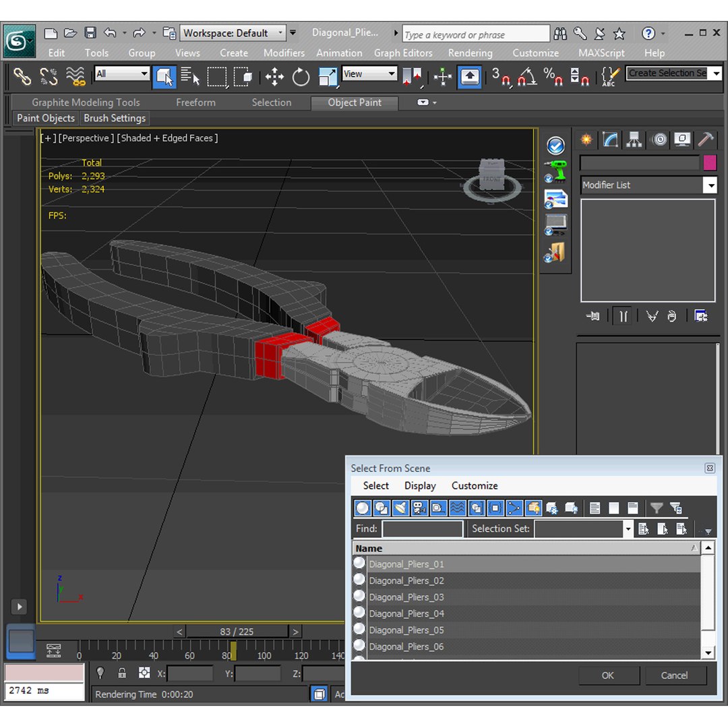The image size is (728, 728).
Task: Open the selection filter 'All' dropdown
Action: click(x=122, y=73)
